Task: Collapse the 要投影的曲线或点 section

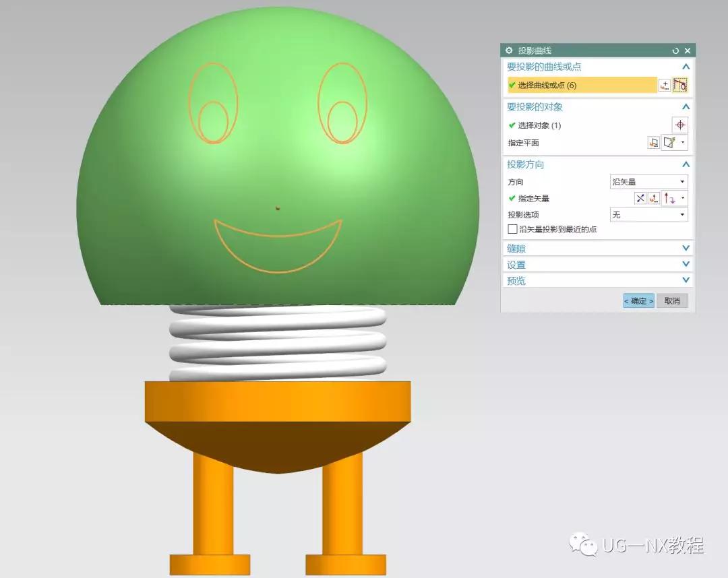Action: pos(686,67)
